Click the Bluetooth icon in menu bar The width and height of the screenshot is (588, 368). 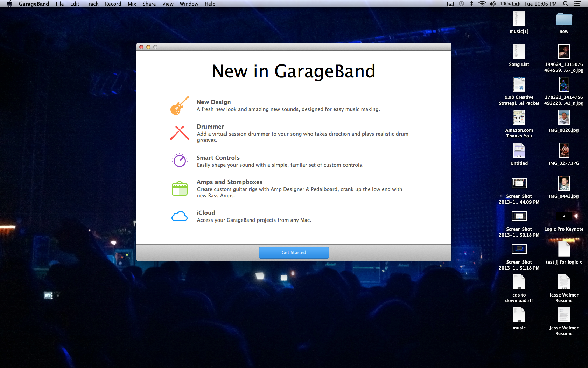pos(472,4)
